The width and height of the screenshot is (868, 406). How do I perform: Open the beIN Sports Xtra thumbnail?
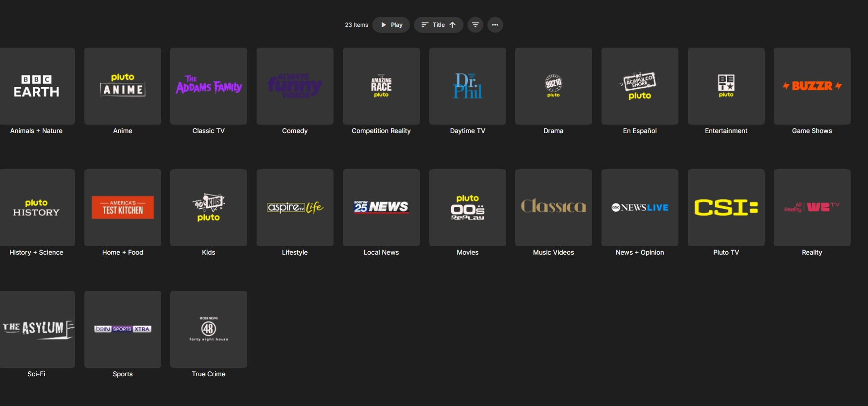(x=123, y=329)
